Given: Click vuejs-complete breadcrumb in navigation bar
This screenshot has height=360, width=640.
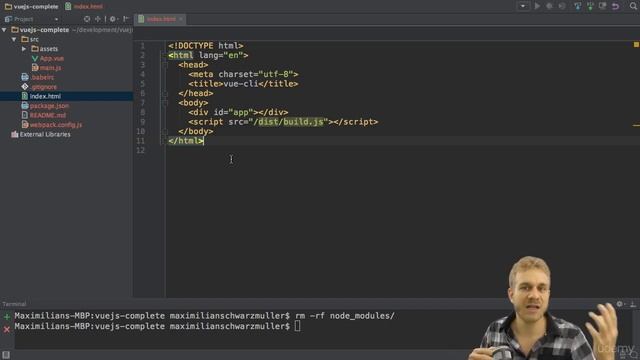Looking at the screenshot, I should click(31, 7).
